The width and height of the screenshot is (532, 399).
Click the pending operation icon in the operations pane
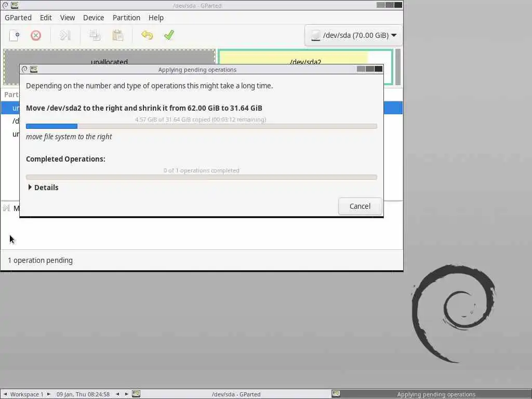(x=6, y=208)
